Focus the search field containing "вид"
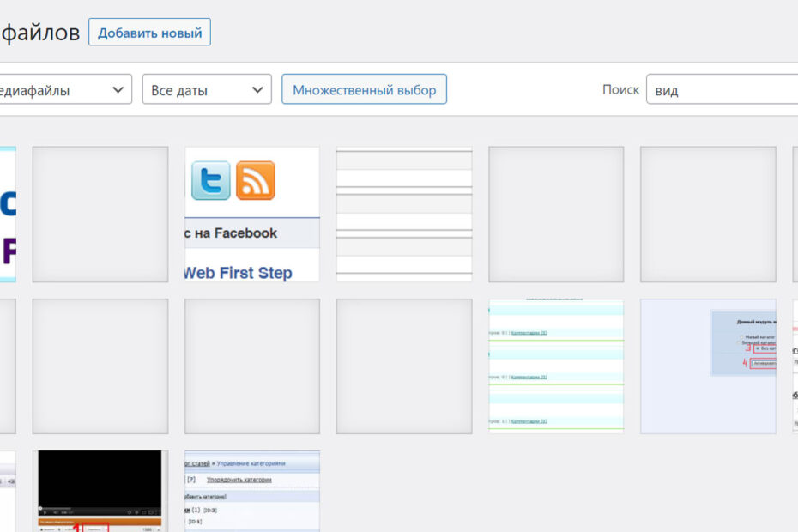Image resolution: width=798 pixels, height=532 pixels. tap(722, 89)
